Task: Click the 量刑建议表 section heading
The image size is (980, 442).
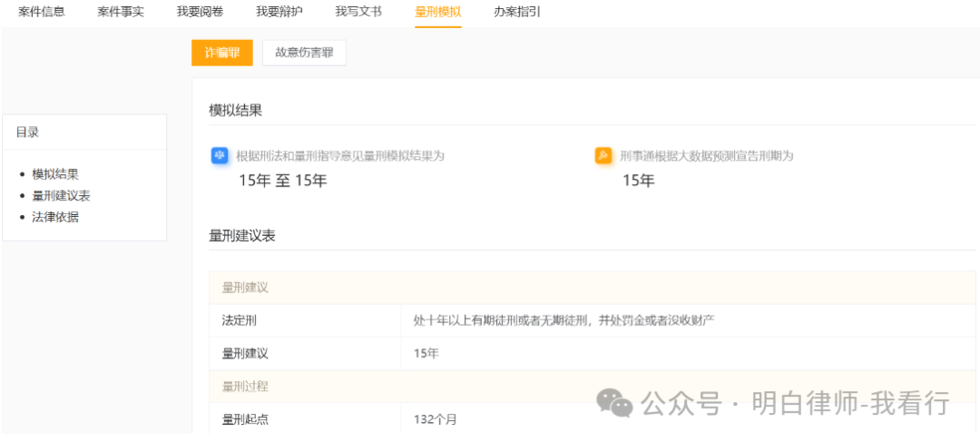Action: pos(242,236)
